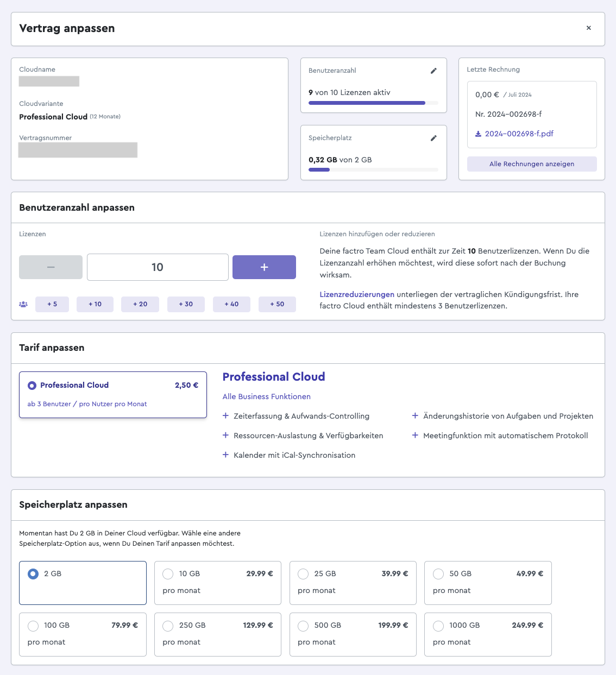Open the 2024-002698-f.pdf invoice link
Screen dimensions: 616x675
[519, 134]
